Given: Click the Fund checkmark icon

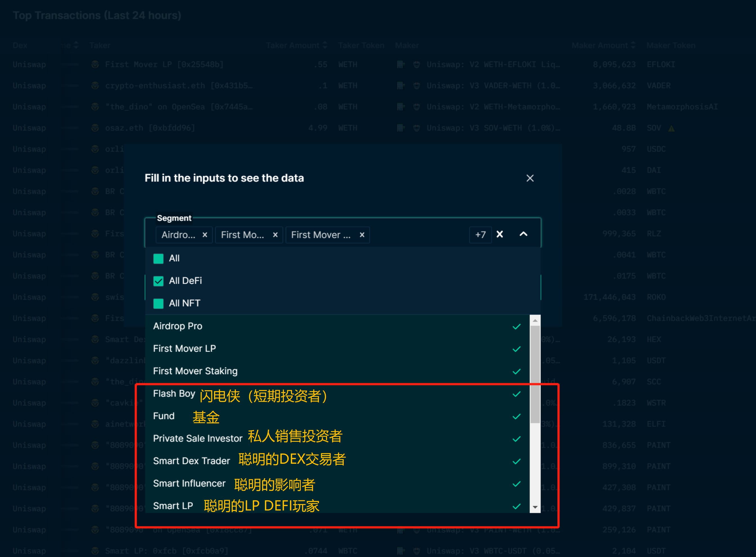Looking at the screenshot, I should [516, 416].
